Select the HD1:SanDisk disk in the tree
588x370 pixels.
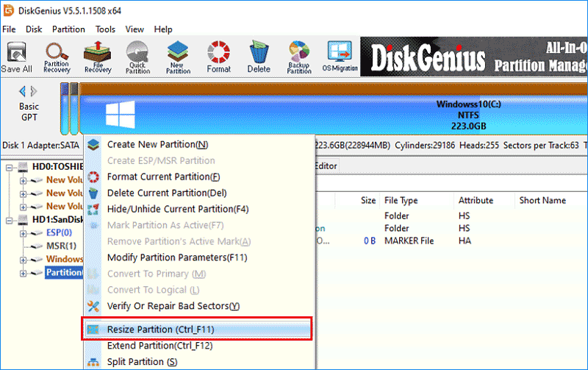point(57,219)
